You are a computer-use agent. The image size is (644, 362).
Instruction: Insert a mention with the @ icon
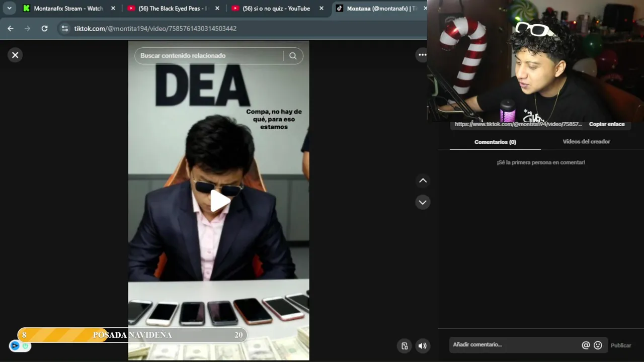[x=586, y=345]
